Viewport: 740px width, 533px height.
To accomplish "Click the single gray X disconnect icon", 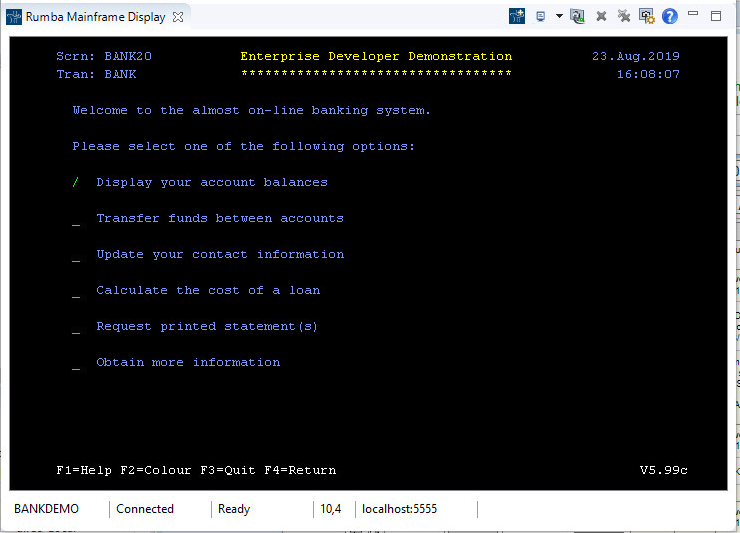I will point(601,17).
